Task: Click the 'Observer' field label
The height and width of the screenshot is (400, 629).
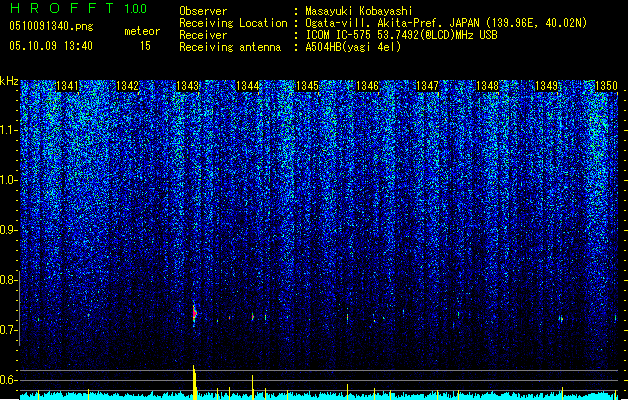Action: pyautogui.click(x=203, y=11)
